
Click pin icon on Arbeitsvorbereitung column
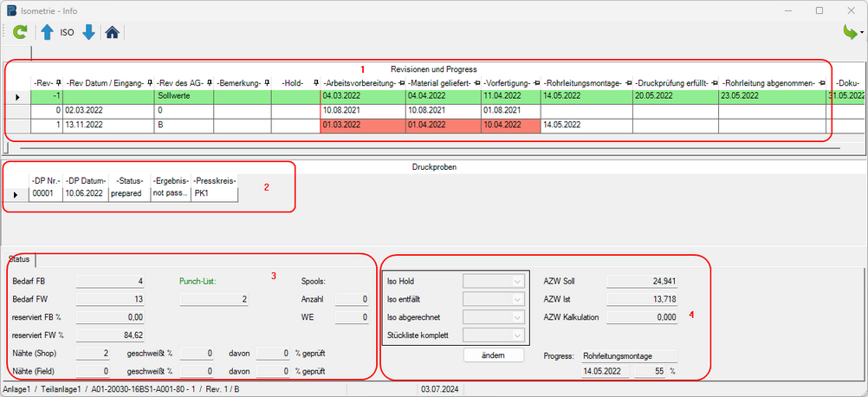(x=400, y=83)
